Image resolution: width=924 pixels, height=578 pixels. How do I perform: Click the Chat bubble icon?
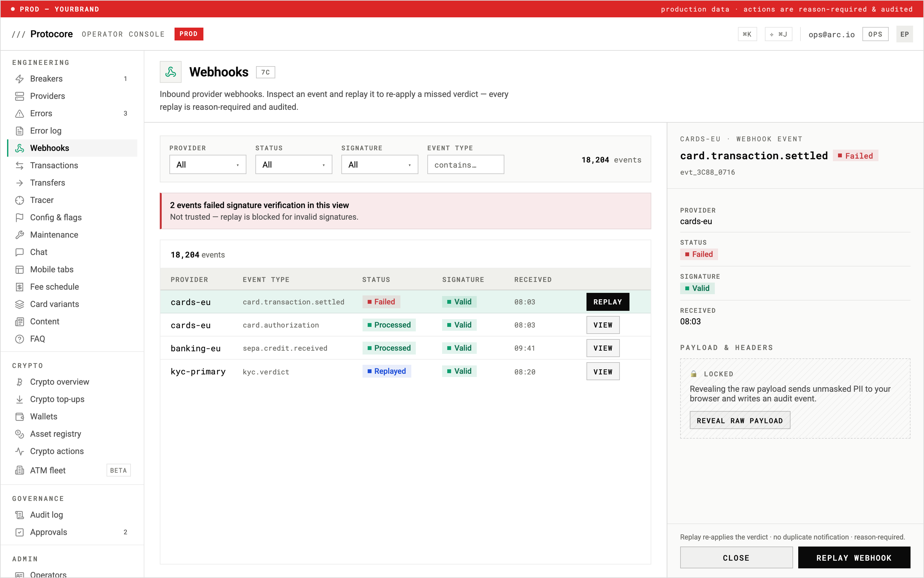[20, 252]
